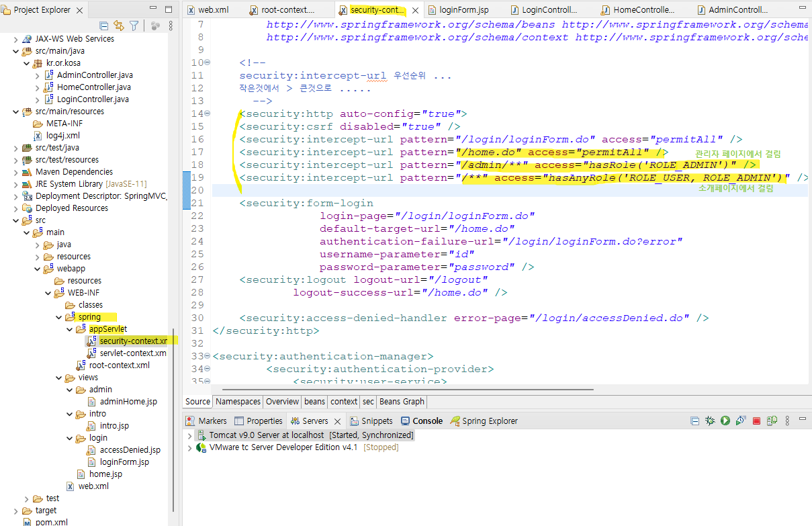Open the Namespaces editor page tab
This screenshot has height=526, width=812.
click(x=238, y=401)
